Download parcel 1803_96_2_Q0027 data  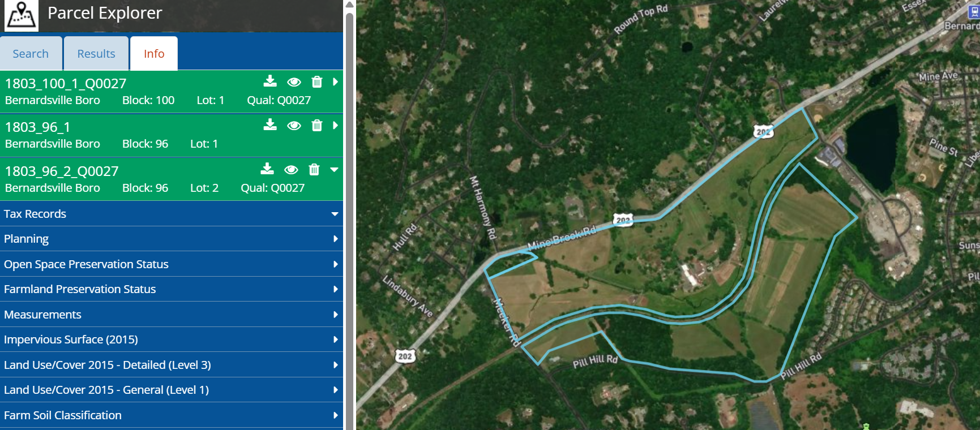267,169
